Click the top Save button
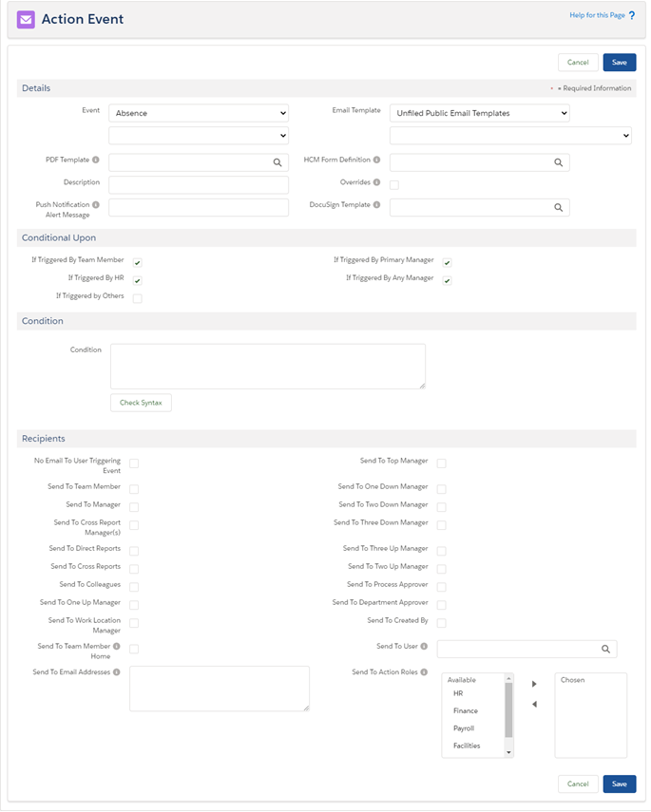The image size is (651, 812). [x=619, y=63]
